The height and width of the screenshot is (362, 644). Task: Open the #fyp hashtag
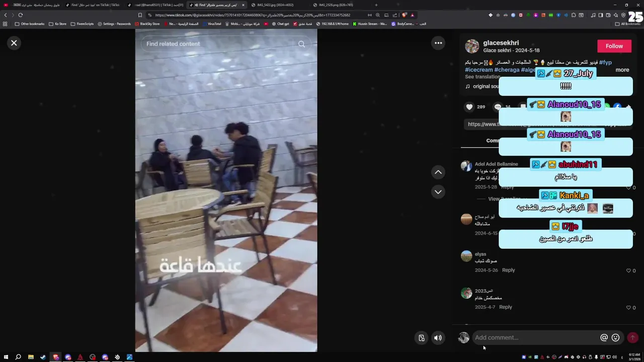[x=605, y=62]
